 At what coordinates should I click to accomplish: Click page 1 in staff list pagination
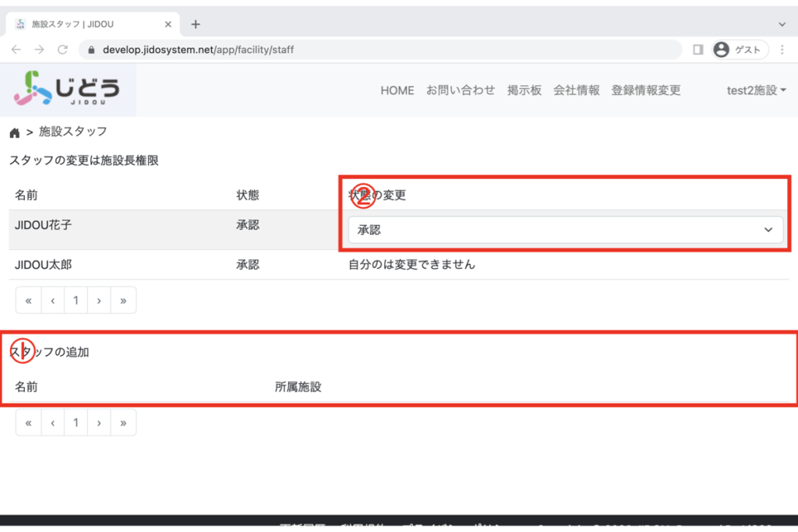(x=76, y=300)
